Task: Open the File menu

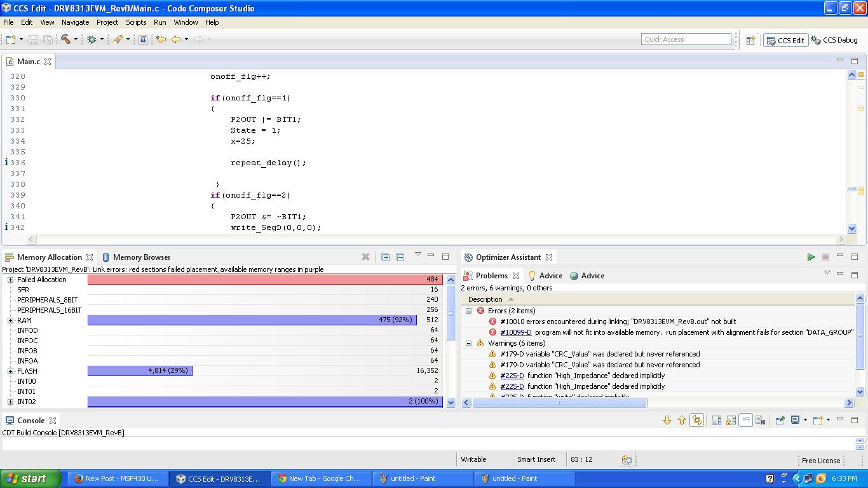Action: [x=8, y=22]
